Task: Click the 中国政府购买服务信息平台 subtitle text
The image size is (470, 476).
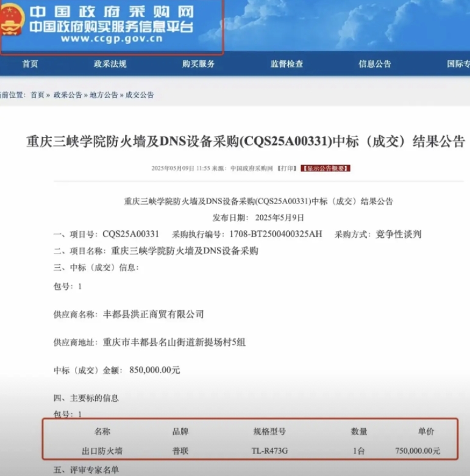Action: click(111, 27)
